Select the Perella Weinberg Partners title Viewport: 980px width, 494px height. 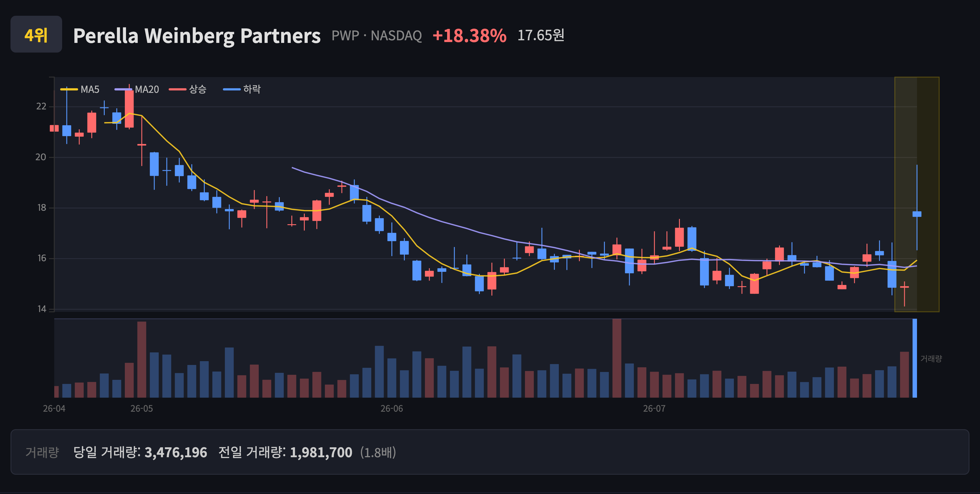tap(197, 36)
